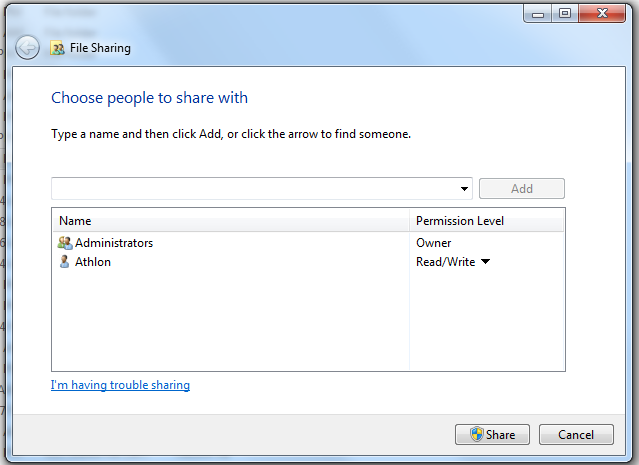Click the Athlon user icon
Viewport: 639px width, 465px height.
pos(65,262)
